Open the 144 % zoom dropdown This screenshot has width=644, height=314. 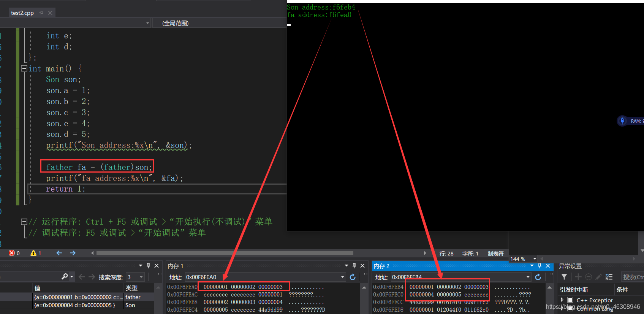[535, 259]
